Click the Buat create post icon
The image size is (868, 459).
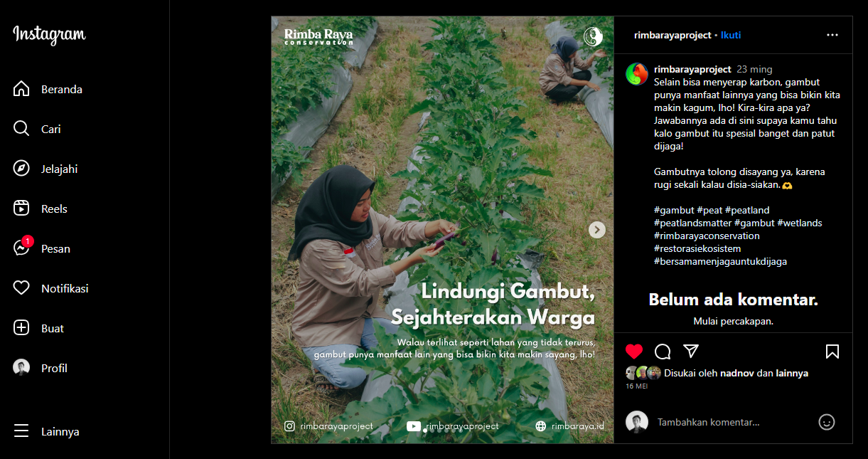(x=21, y=328)
